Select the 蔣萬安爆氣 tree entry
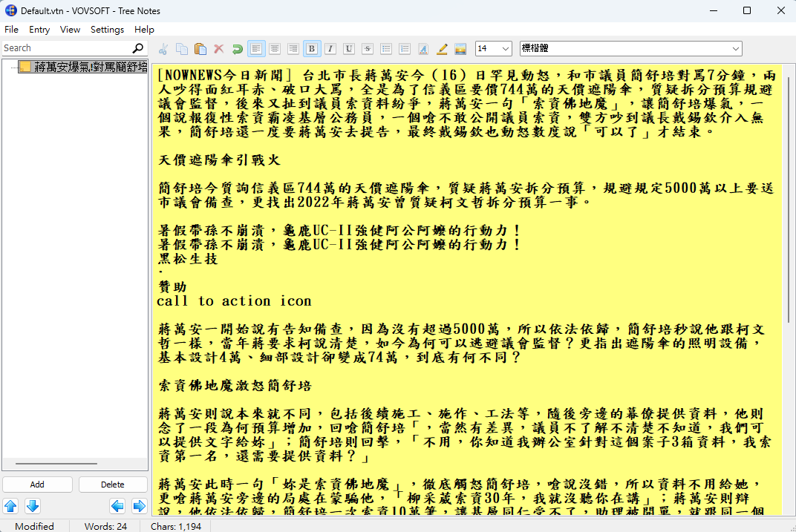The image size is (796, 532). point(83,67)
